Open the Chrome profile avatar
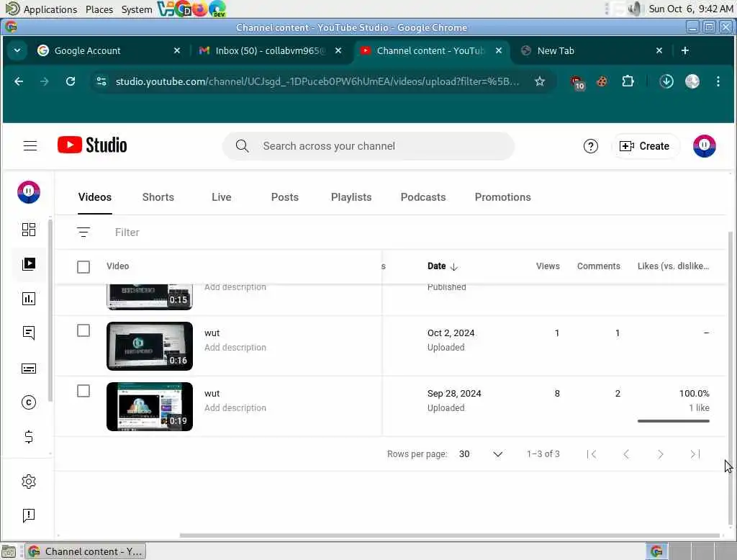The height and width of the screenshot is (560, 737). [692, 81]
